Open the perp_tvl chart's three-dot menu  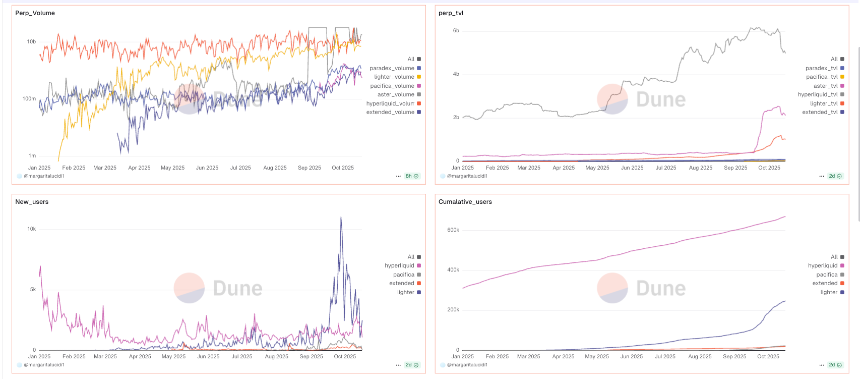(x=822, y=176)
